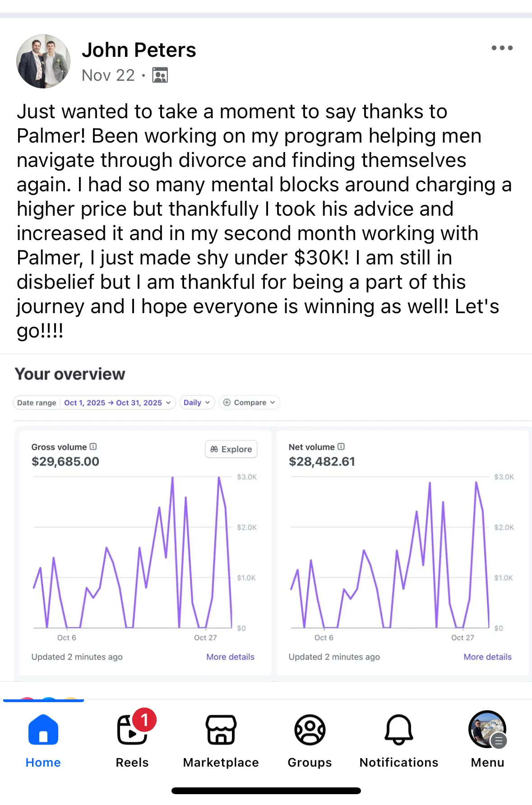Click Net volume info icon
Viewport: 532px width, 805px height.
pyautogui.click(x=341, y=447)
